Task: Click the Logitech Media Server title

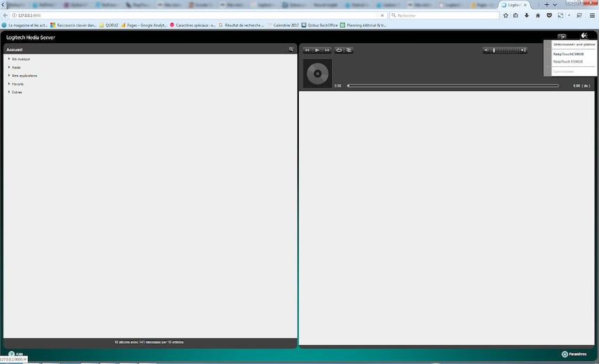Action: click(31, 38)
